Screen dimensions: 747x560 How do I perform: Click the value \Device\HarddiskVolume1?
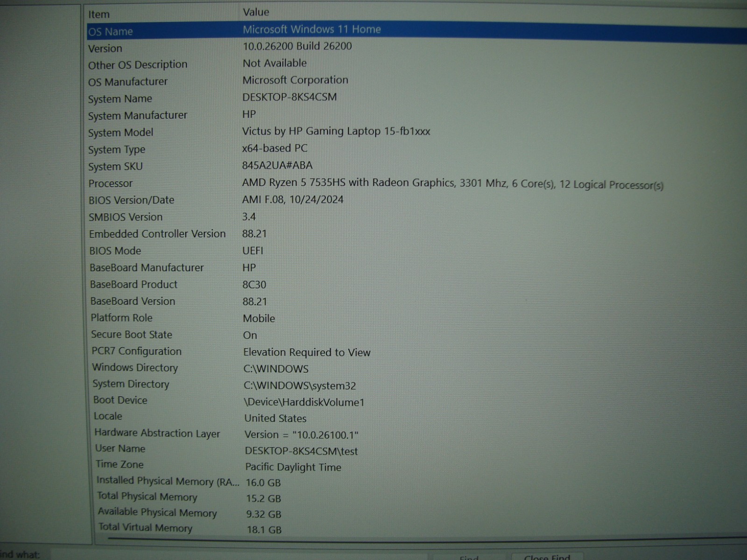coord(304,402)
